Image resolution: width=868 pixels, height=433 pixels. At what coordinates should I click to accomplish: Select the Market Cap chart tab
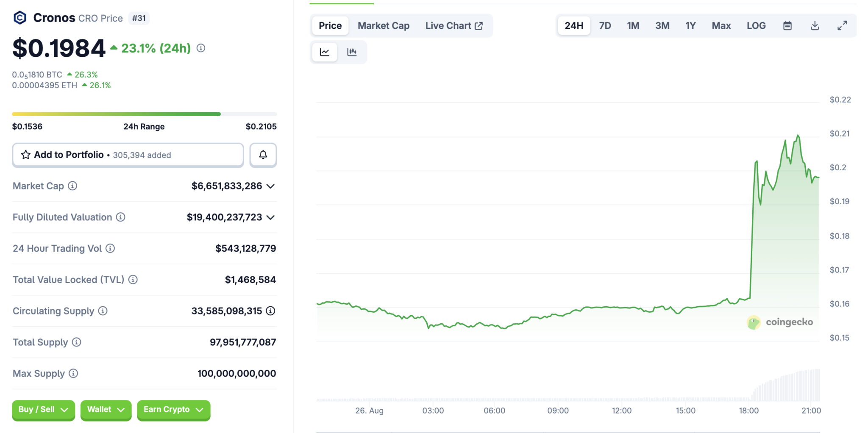tap(384, 26)
